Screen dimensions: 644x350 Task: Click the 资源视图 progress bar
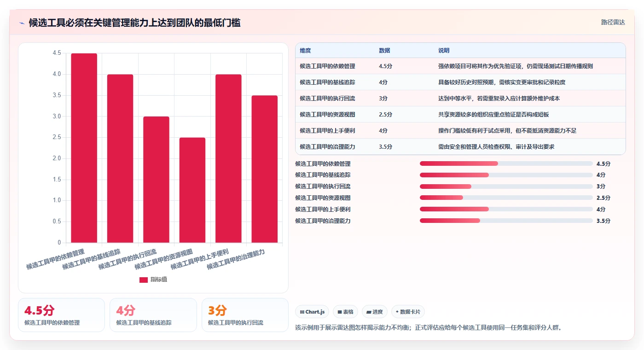click(506, 198)
